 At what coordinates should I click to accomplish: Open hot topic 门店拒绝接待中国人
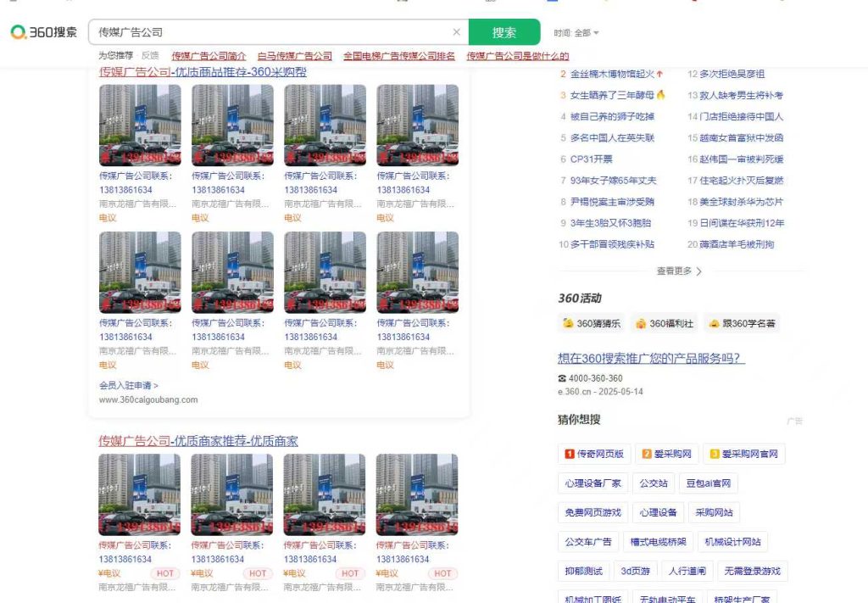(x=741, y=116)
